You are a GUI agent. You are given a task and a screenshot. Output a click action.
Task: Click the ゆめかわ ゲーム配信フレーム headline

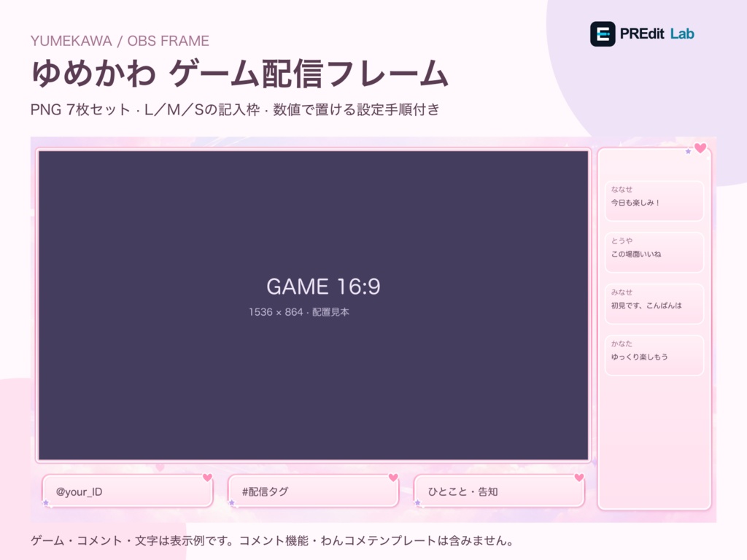tap(239, 74)
